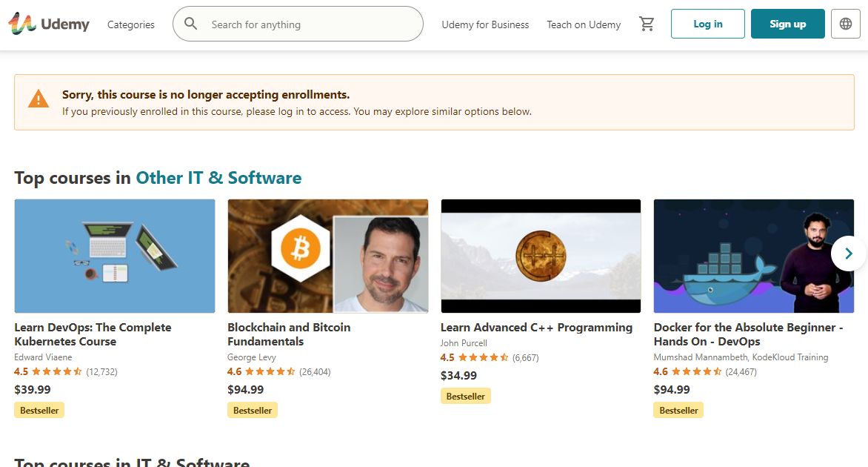Go to Teach on Udemy
Image resolution: width=868 pixels, height=467 pixels.
[584, 24]
